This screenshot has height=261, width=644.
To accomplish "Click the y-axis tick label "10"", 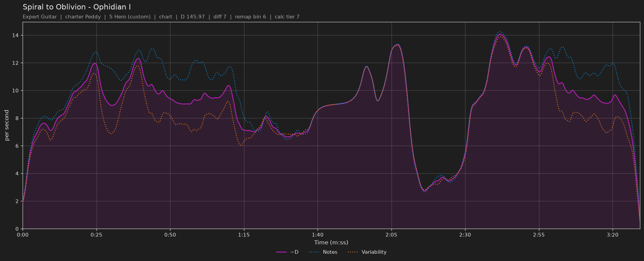I will (16, 91).
